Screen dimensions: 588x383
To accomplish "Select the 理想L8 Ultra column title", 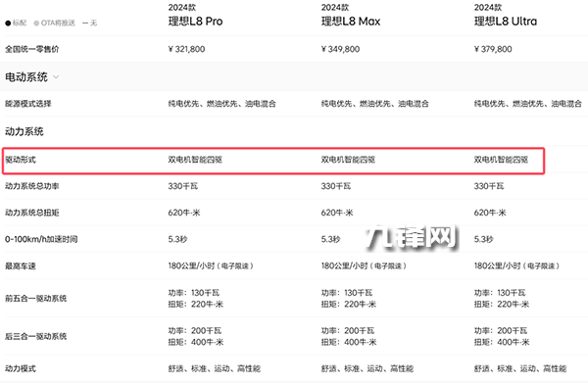I will 506,22.
